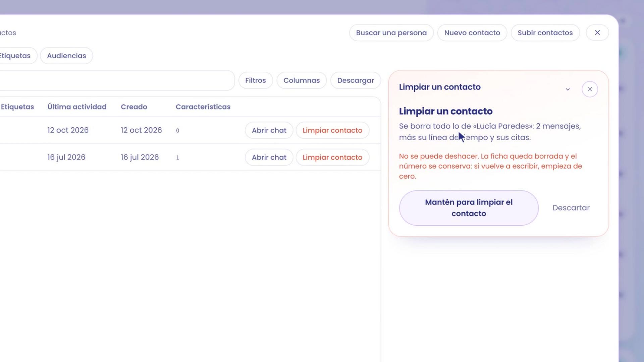
Task: Select the Creado cell 16 jul 2026
Action: click(140, 157)
